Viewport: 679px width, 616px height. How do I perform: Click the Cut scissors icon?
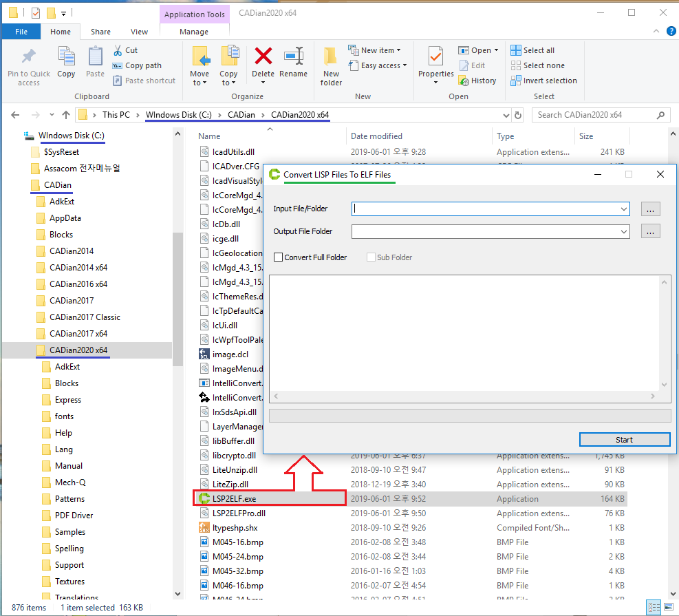[x=118, y=50]
